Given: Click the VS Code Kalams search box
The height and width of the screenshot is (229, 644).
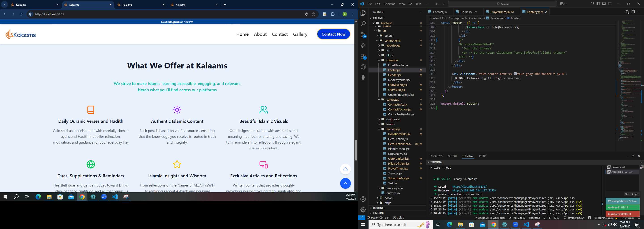Looking at the screenshot, I should pyautogui.click(x=502, y=4).
